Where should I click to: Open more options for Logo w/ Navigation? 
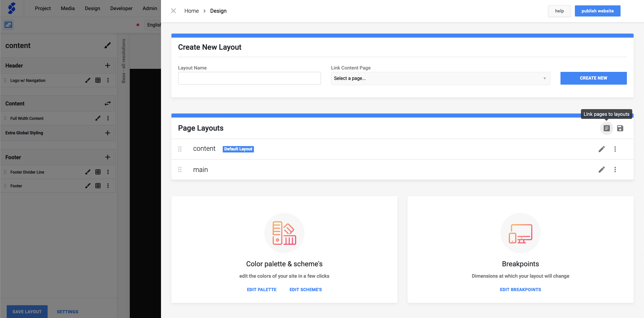pyautogui.click(x=108, y=80)
